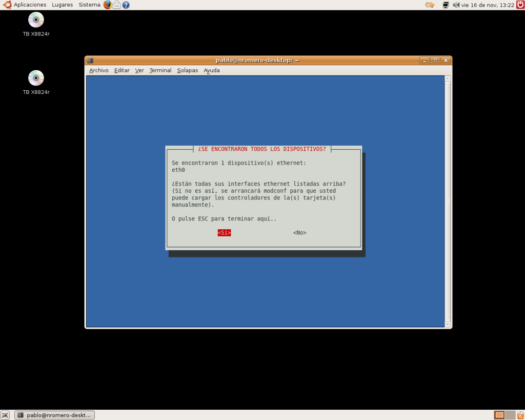Open the mail client launcher icon
This screenshot has width=525, height=420.
116,5
